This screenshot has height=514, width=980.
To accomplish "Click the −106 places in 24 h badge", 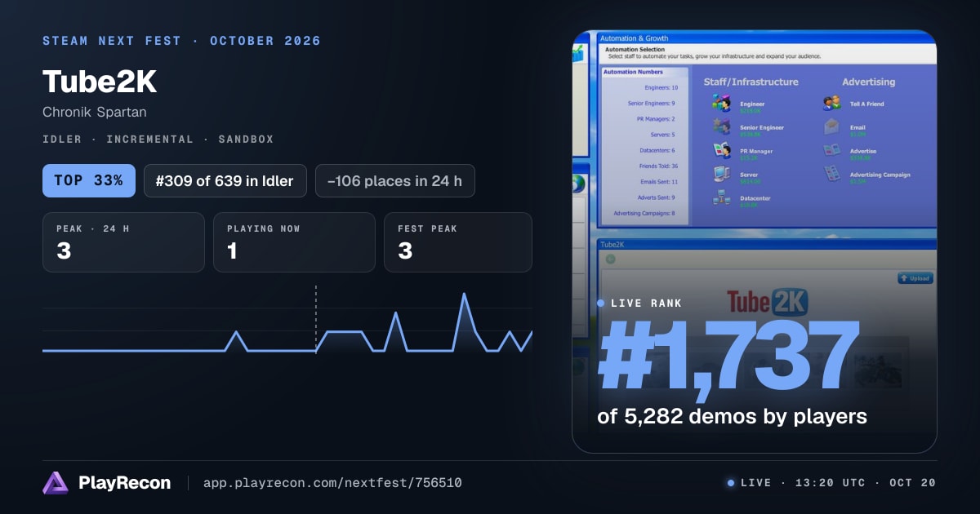I will pos(394,181).
